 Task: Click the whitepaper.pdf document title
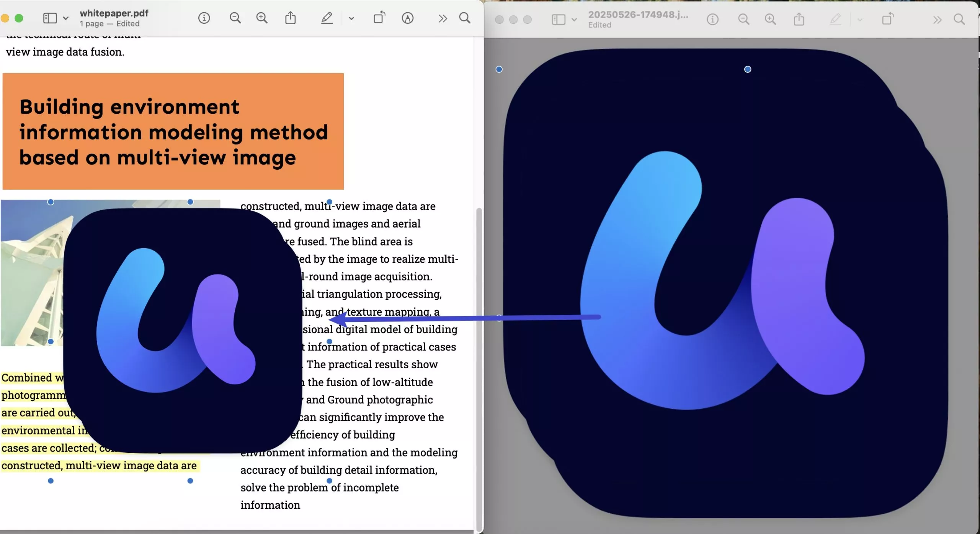click(114, 13)
